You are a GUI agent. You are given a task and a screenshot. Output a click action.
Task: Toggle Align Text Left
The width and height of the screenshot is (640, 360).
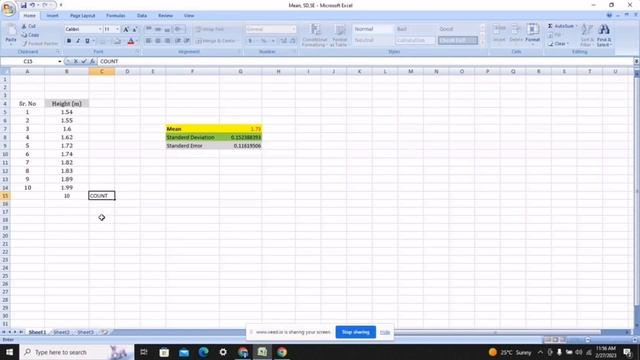tap(148, 41)
